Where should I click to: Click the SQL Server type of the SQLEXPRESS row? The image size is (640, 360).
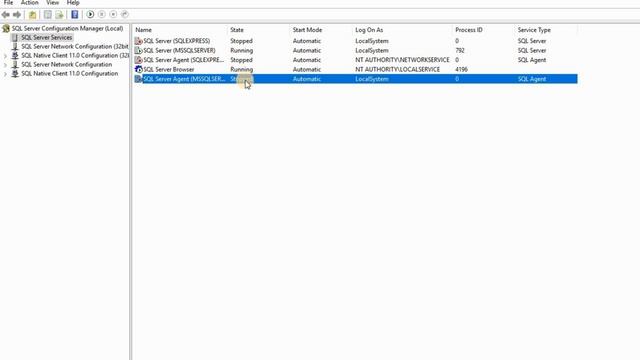coord(532,41)
